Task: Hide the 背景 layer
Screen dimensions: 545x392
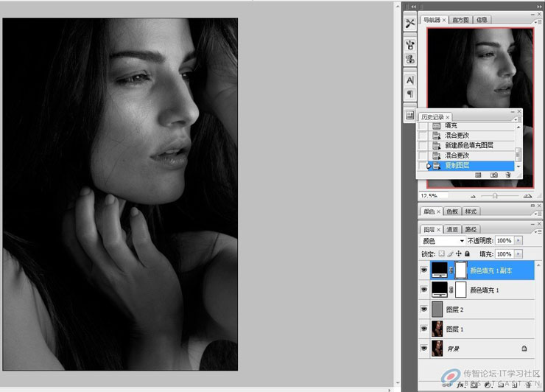Action: click(x=423, y=348)
